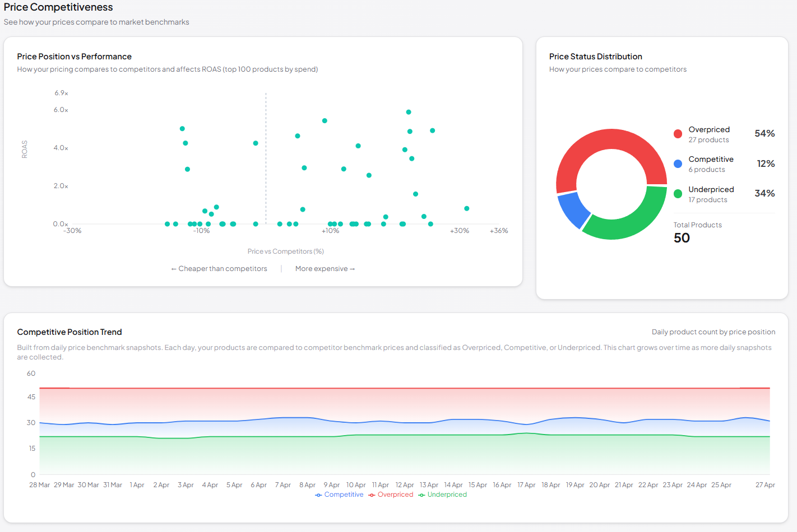The image size is (797, 532).
Task: Click the red segment of the donut chart
Action: pos(611,140)
